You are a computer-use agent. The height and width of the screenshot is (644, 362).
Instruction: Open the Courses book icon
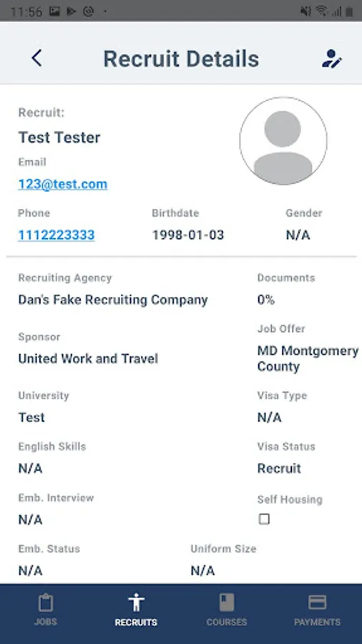(x=227, y=602)
